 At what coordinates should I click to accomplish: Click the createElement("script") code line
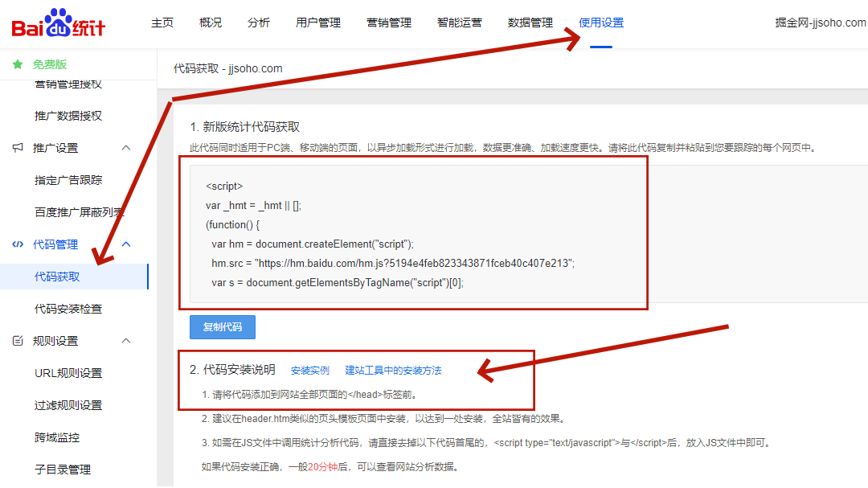[312, 244]
